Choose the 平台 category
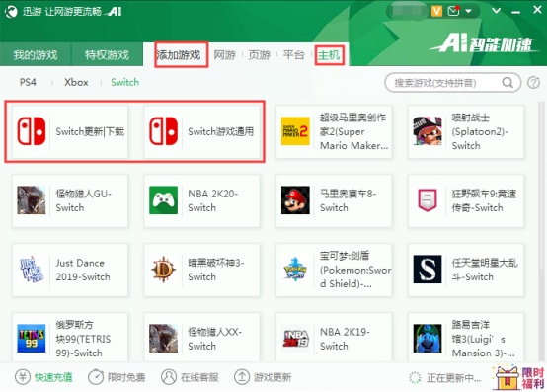This screenshot has height=392, width=547. 293,54
